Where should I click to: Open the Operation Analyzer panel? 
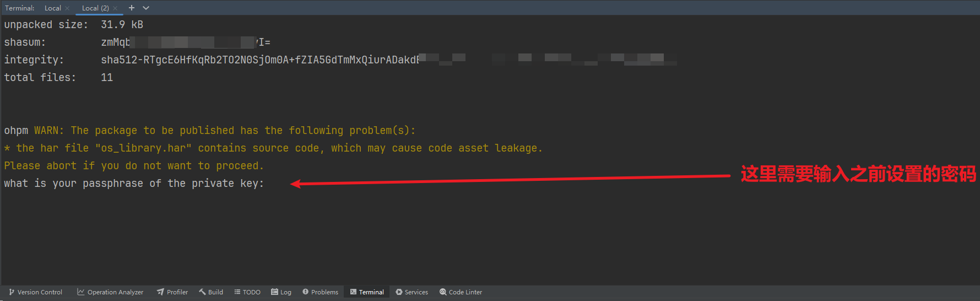110,292
